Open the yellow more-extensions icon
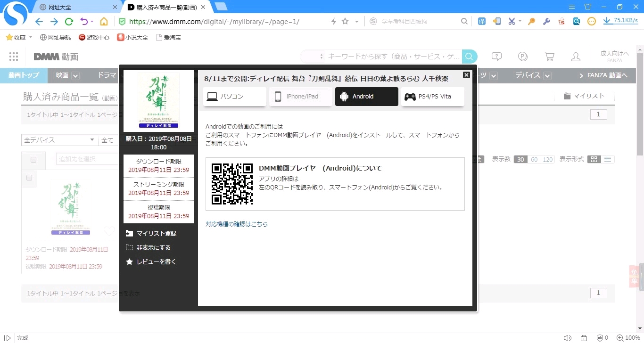 [592, 21]
